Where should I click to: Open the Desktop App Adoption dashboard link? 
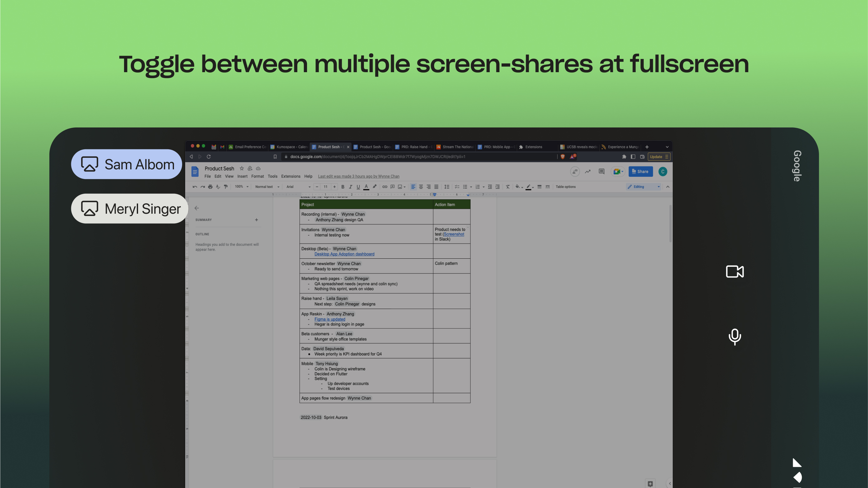[344, 254]
